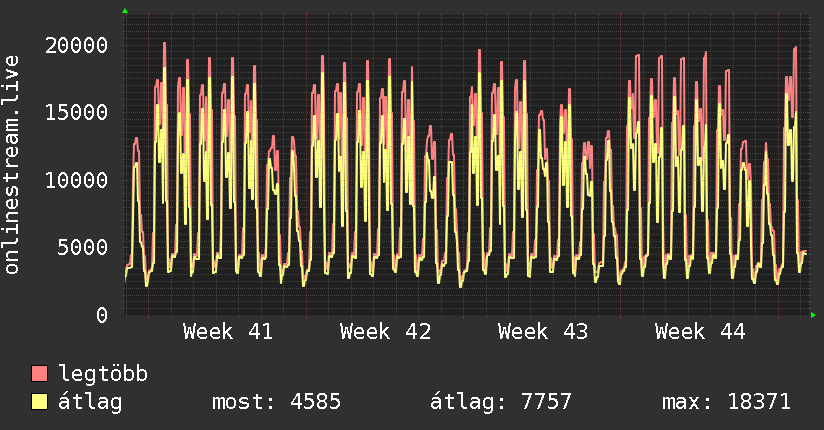The height and width of the screenshot is (430, 824).
Task: Click the onlinestream.live vertical axis title
Action: [11, 165]
